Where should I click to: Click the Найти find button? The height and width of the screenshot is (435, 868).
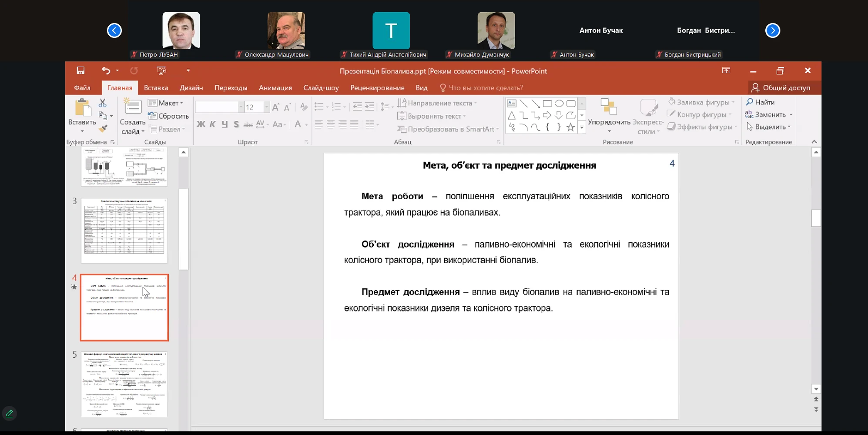tap(760, 102)
